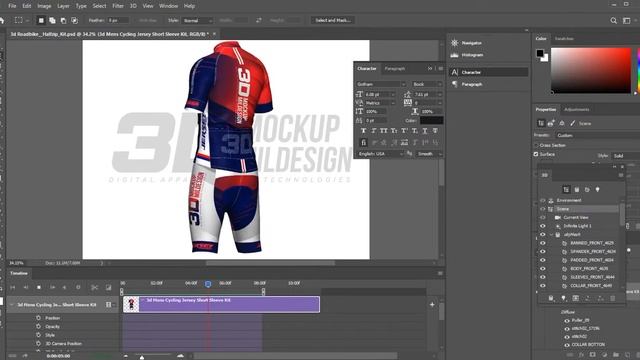Toggle visibility of PADDED_FRONT mesh
Image resolution: width=640 pixels, height=360 pixels.
click(543, 260)
